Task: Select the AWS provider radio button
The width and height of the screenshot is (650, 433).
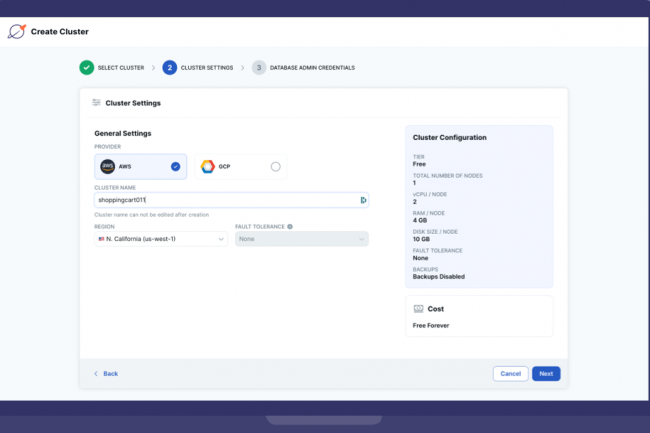Action: click(176, 166)
